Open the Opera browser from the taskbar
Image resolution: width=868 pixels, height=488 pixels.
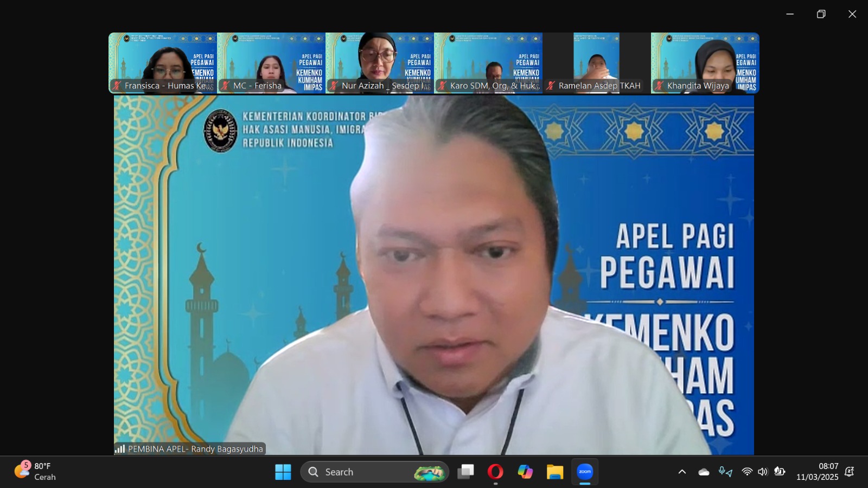(x=495, y=472)
